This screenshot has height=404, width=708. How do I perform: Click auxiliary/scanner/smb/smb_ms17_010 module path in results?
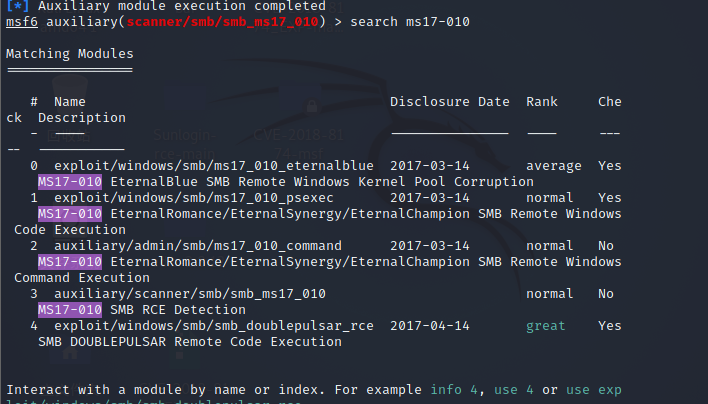[190, 294]
